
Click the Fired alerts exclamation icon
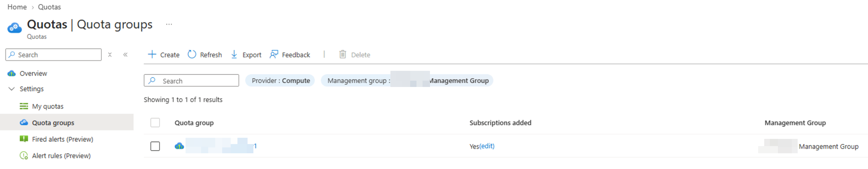[x=24, y=139]
